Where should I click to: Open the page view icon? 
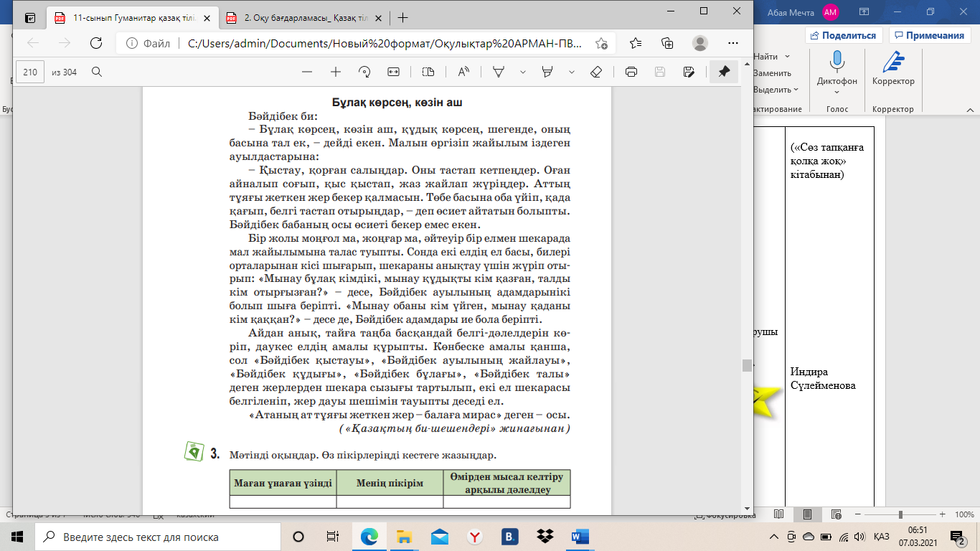(428, 72)
